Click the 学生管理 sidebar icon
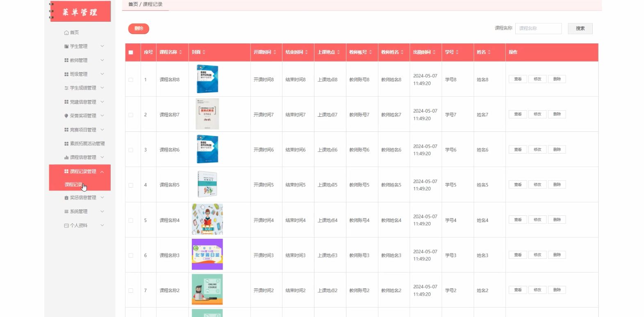Image resolution: width=644 pixels, height=317 pixels. coord(66,47)
